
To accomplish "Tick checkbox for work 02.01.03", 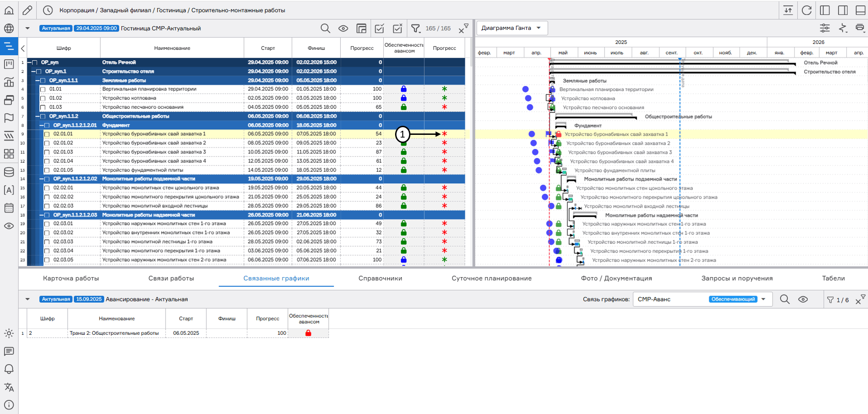I will coord(47,152).
